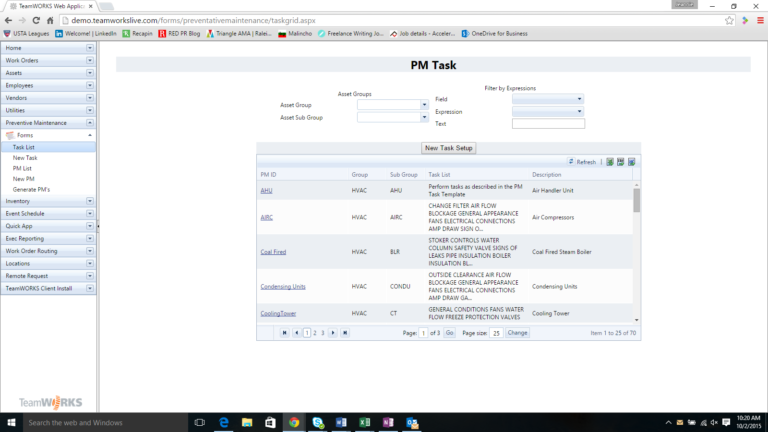
Task: Open the Field filter dropdown
Action: (579, 100)
